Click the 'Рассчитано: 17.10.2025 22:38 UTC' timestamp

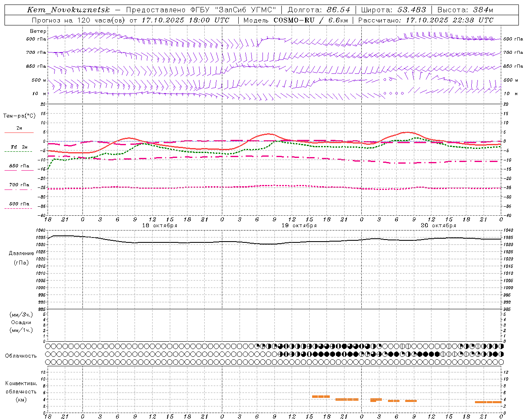426,20
